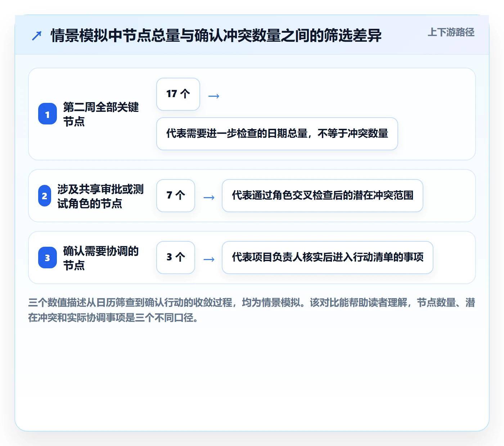Click the arrow next to 3 个
This screenshot has width=504, height=446.
(x=209, y=259)
